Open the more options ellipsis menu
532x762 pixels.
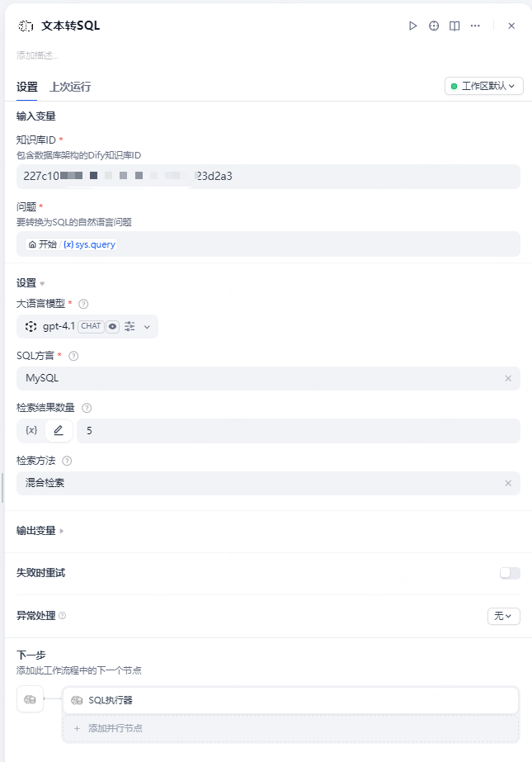(475, 26)
